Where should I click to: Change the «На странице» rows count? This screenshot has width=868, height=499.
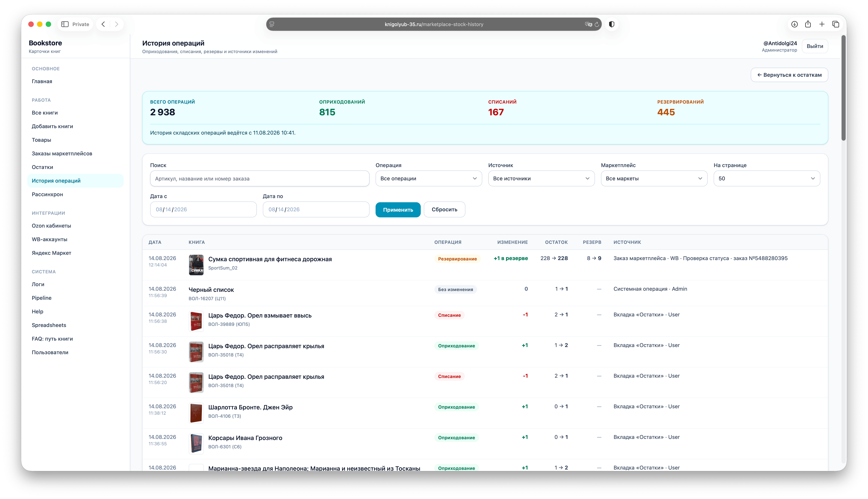click(767, 179)
